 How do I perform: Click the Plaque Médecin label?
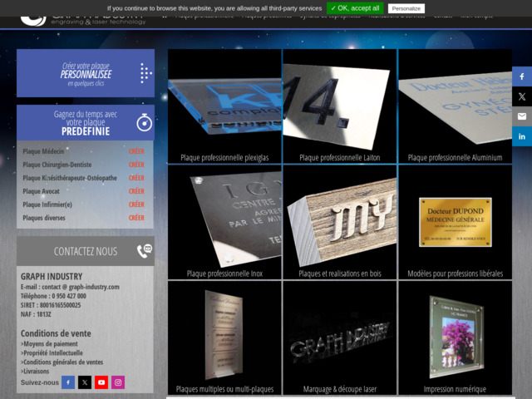tap(43, 151)
